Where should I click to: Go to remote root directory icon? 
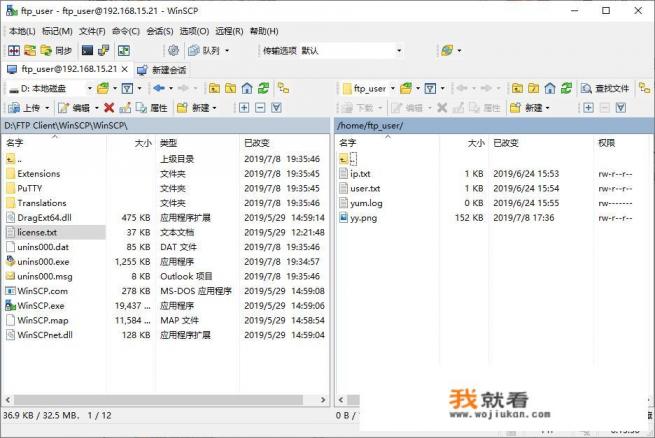click(x=533, y=88)
